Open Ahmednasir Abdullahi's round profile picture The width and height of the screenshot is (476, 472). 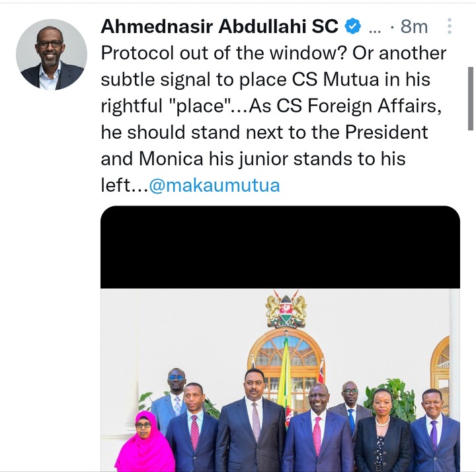tap(52, 55)
